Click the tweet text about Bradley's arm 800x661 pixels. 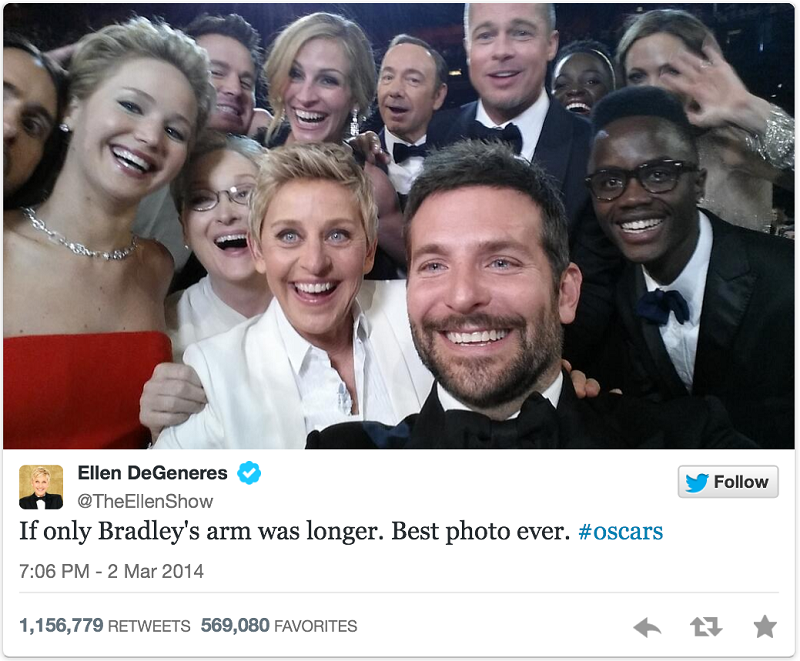point(294,531)
